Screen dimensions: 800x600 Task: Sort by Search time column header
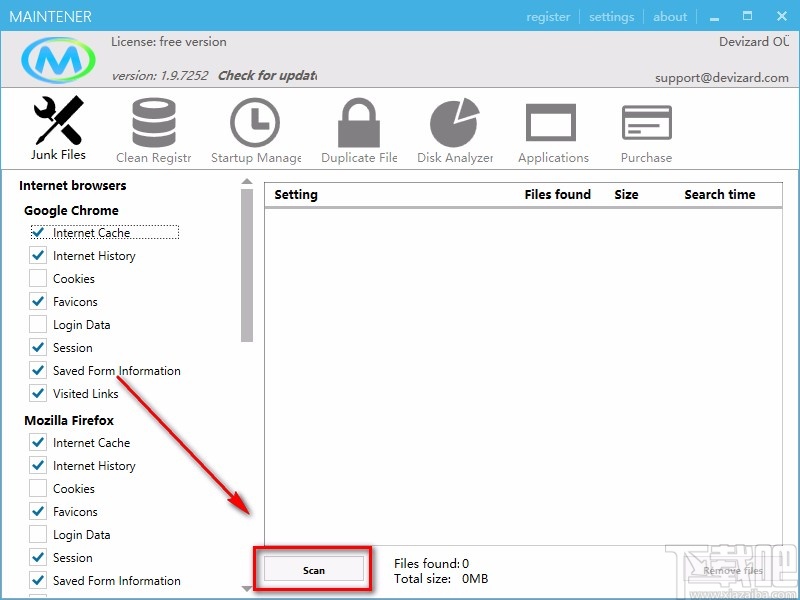tap(720, 194)
